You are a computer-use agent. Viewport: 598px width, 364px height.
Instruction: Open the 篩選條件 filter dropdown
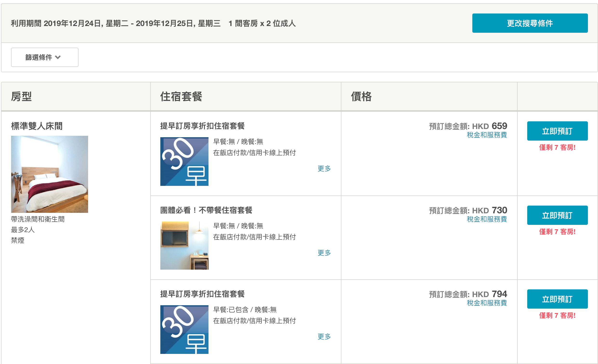44,57
